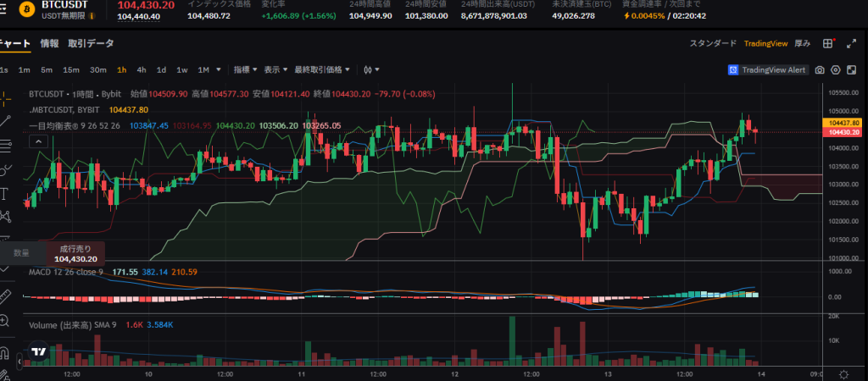Viewport: 868px width, 381px height.
Task: Open the candlestick chart type dropdown
Action: (x=371, y=69)
